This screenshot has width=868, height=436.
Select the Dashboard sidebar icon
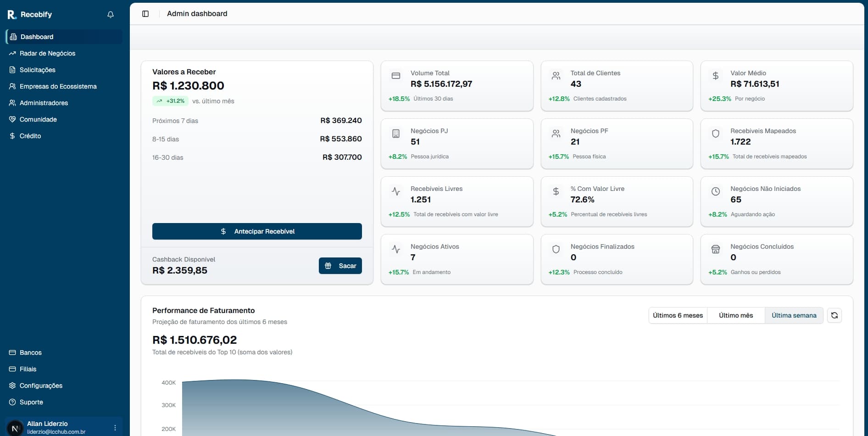(13, 37)
